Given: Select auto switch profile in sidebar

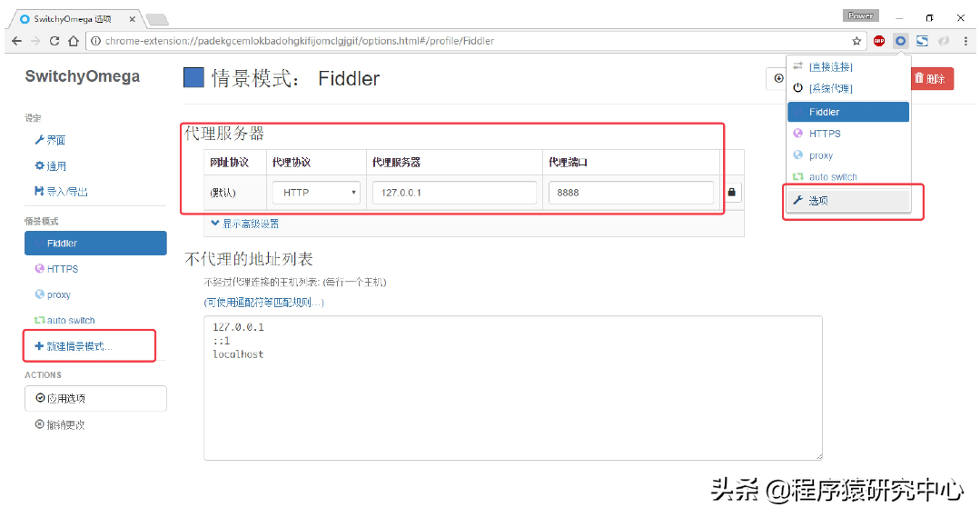Looking at the screenshot, I should coord(64,320).
